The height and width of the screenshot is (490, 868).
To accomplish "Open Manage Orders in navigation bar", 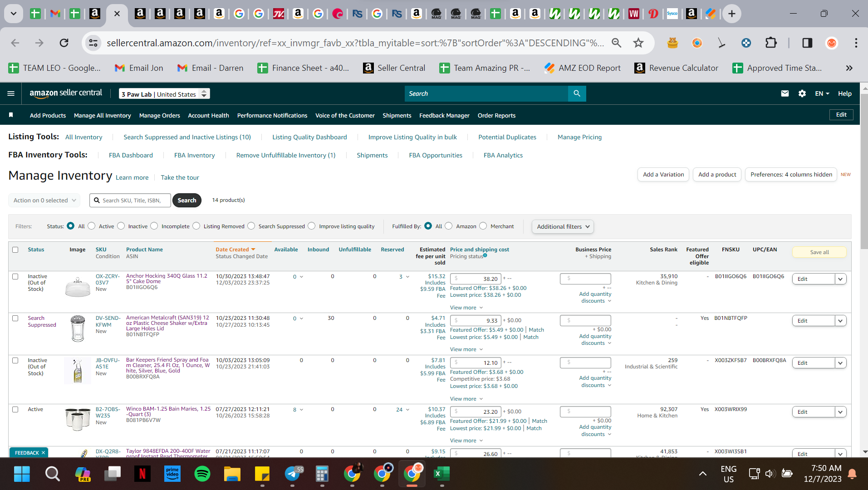I will pos(160,115).
